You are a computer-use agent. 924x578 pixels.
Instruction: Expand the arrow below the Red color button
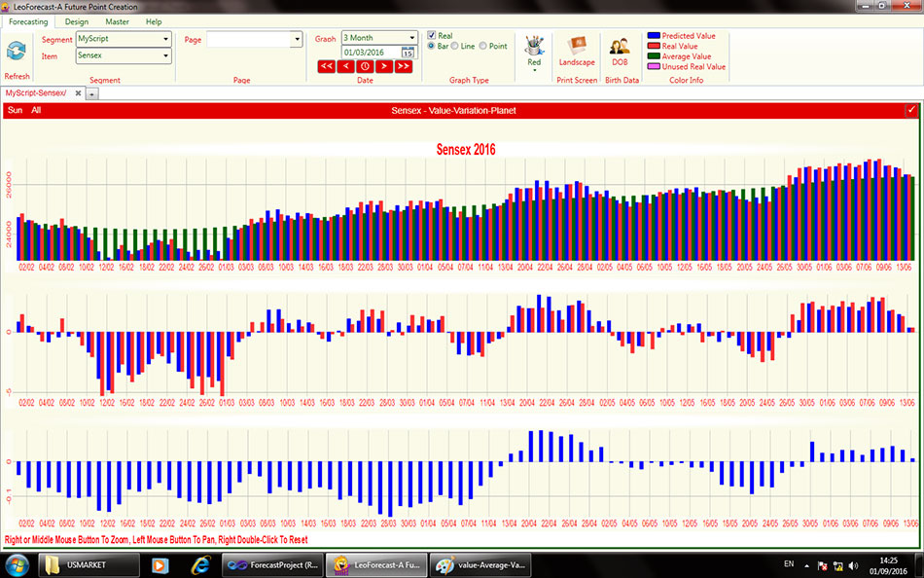click(x=534, y=70)
